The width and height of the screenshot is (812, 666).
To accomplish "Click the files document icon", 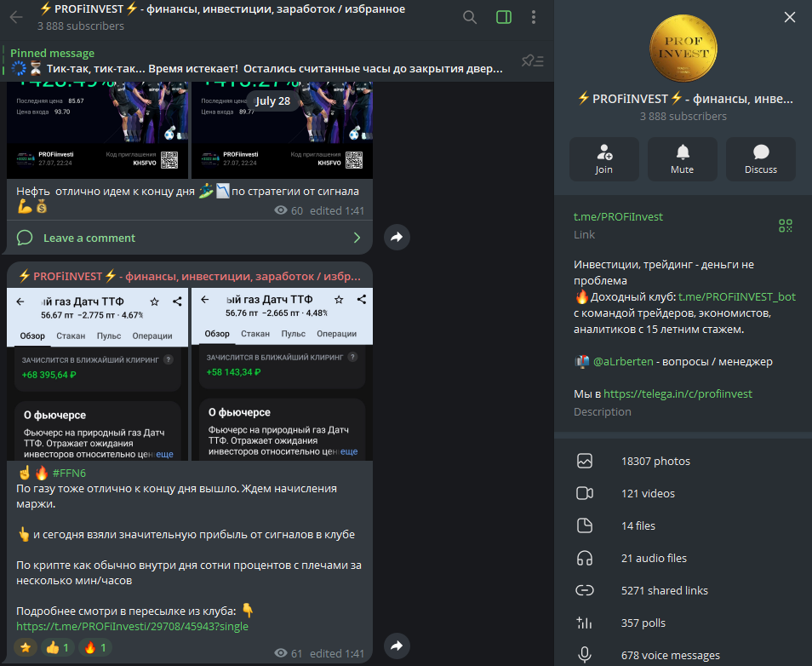I will pos(585,525).
